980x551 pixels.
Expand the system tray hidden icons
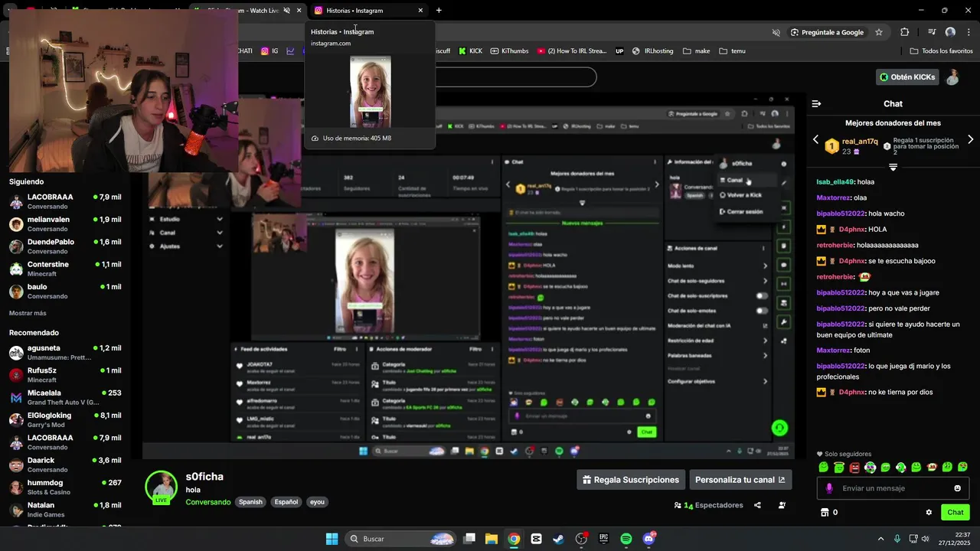point(880,539)
